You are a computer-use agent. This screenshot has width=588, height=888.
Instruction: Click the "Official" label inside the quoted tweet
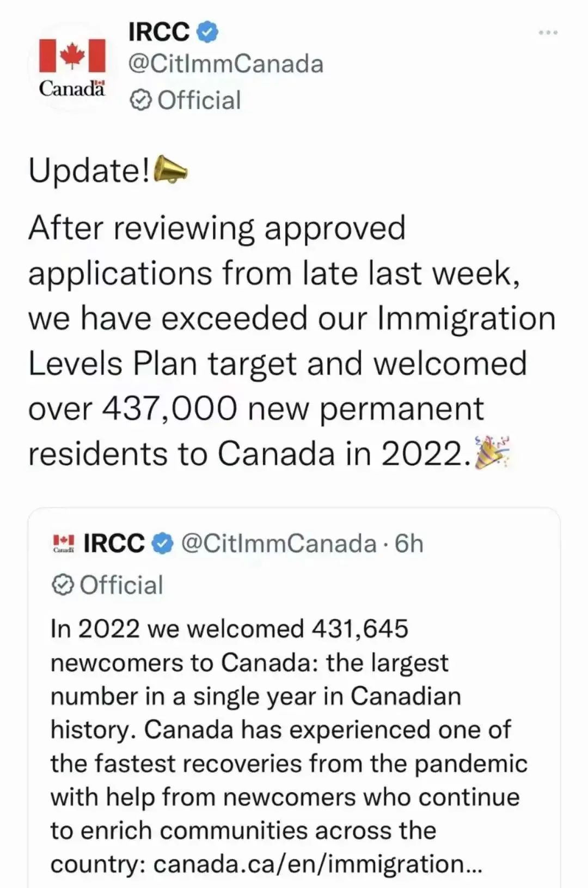coord(121,585)
